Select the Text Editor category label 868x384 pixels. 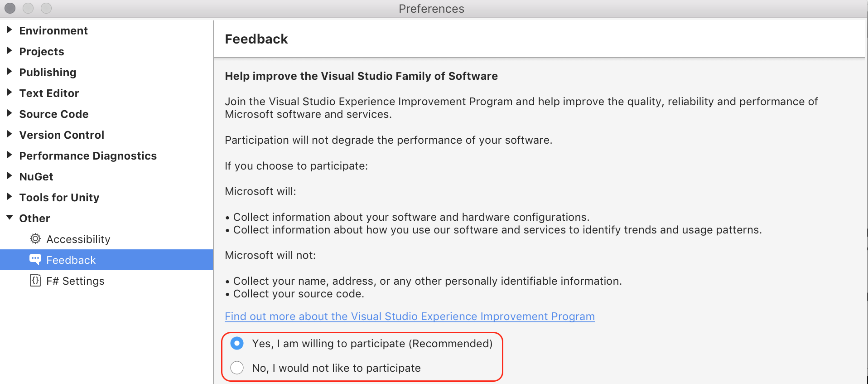pyautogui.click(x=49, y=93)
